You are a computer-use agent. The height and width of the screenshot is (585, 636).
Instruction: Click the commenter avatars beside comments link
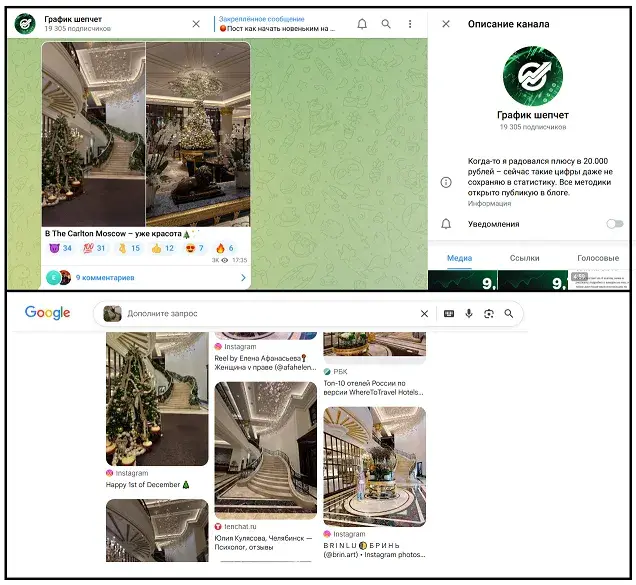[x=58, y=277]
